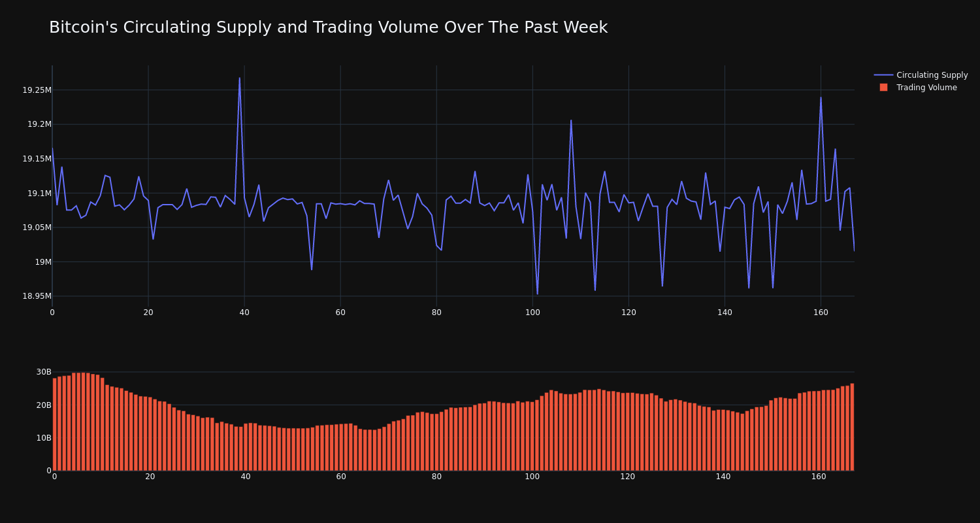Click the 60 tick on supply chart x-axis
This screenshot has height=523, width=980.
tap(340, 312)
